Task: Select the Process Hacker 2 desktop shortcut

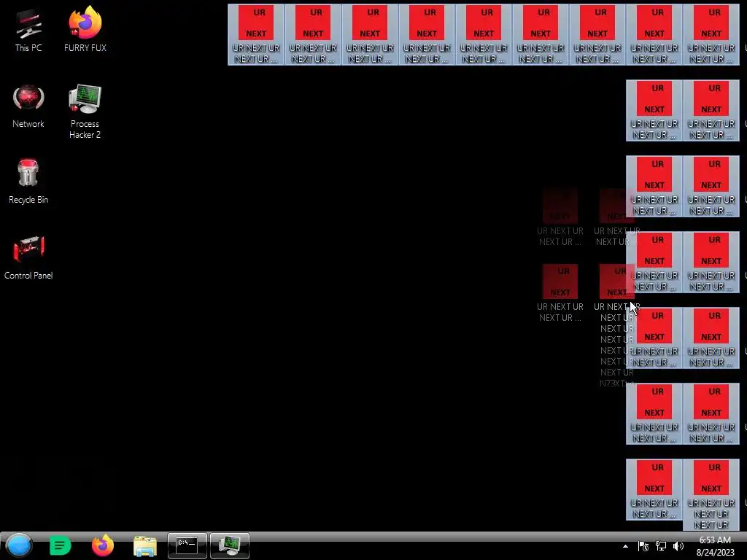Action: coord(85,112)
